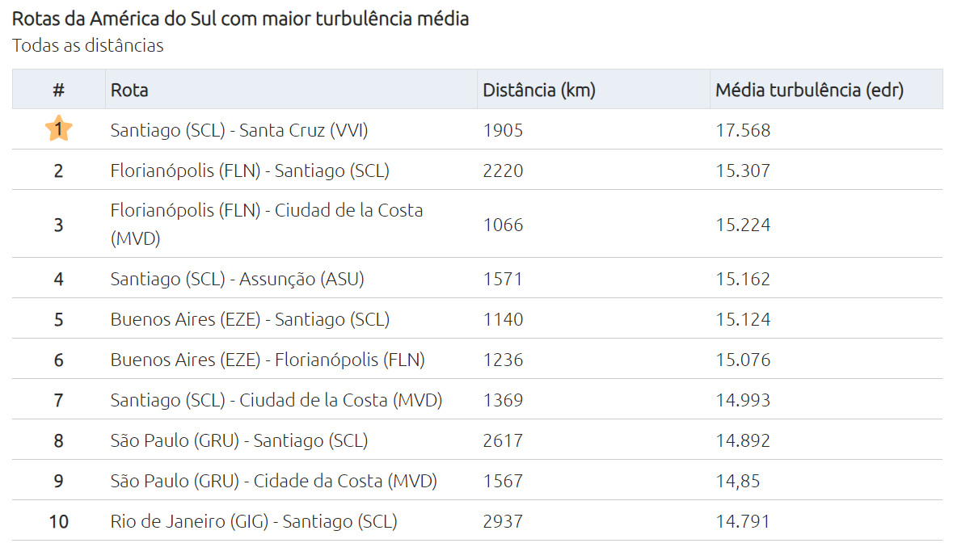Click the 'Todas as distâncias' subtitle

[x=87, y=45]
